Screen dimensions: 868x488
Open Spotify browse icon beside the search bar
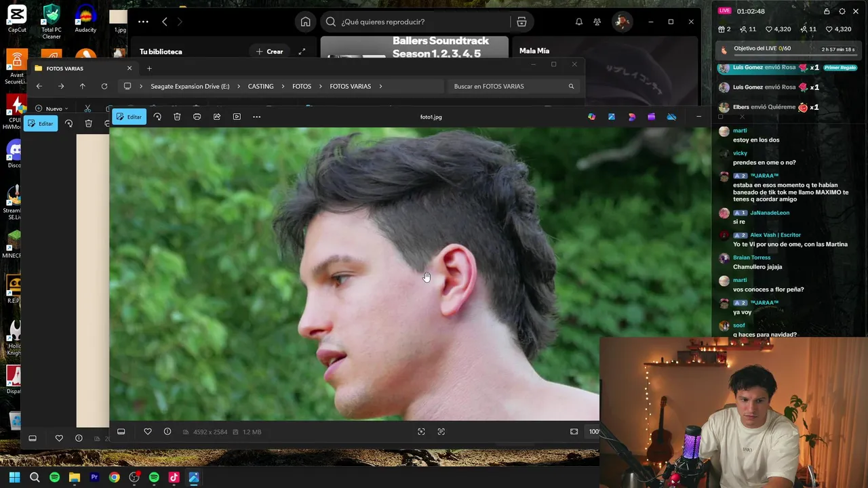point(521,22)
